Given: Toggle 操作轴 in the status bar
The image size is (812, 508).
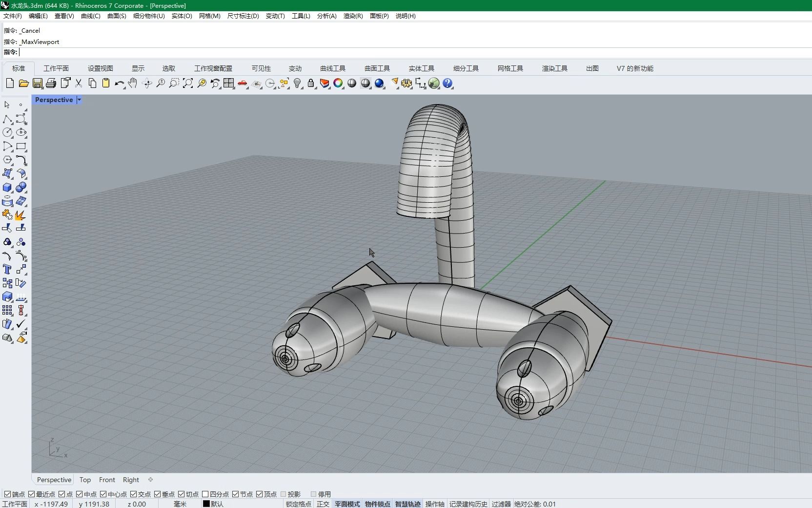Looking at the screenshot, I should pyautogui.click(x=435, y=504).
